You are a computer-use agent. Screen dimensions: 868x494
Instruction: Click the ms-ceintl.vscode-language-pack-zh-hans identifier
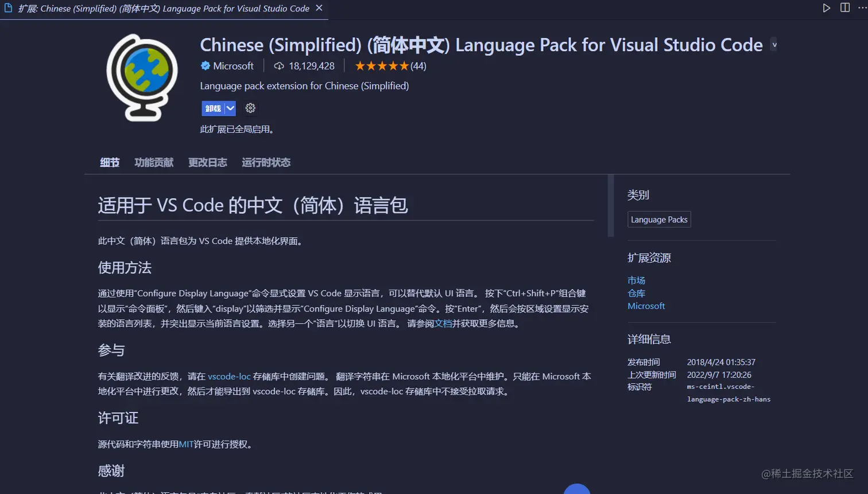click(x=728, y=393)
